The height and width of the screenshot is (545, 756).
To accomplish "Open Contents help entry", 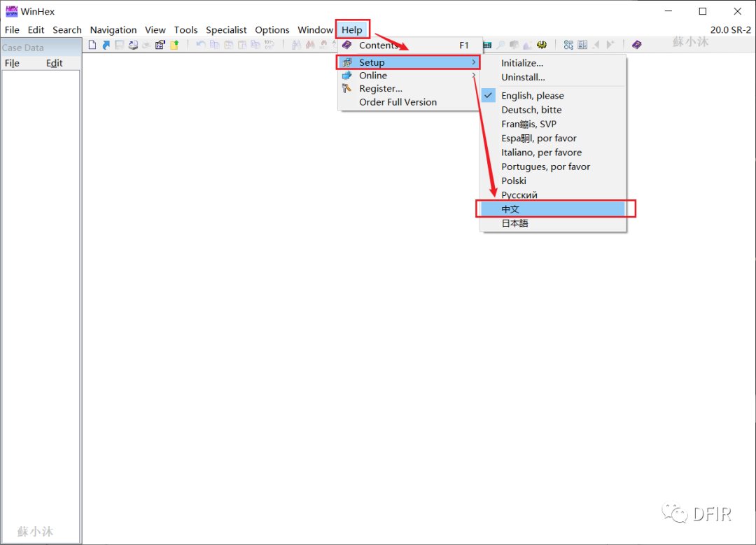I will [409, 45].
